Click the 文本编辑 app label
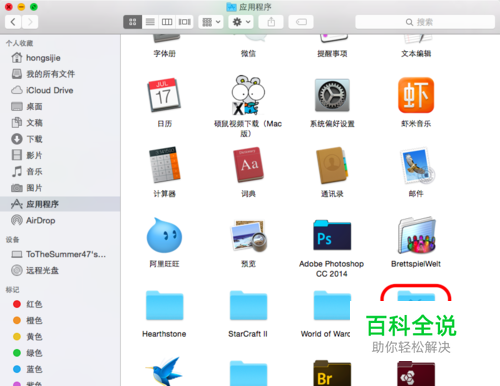500x386 pixels. (x=416, y=54)
